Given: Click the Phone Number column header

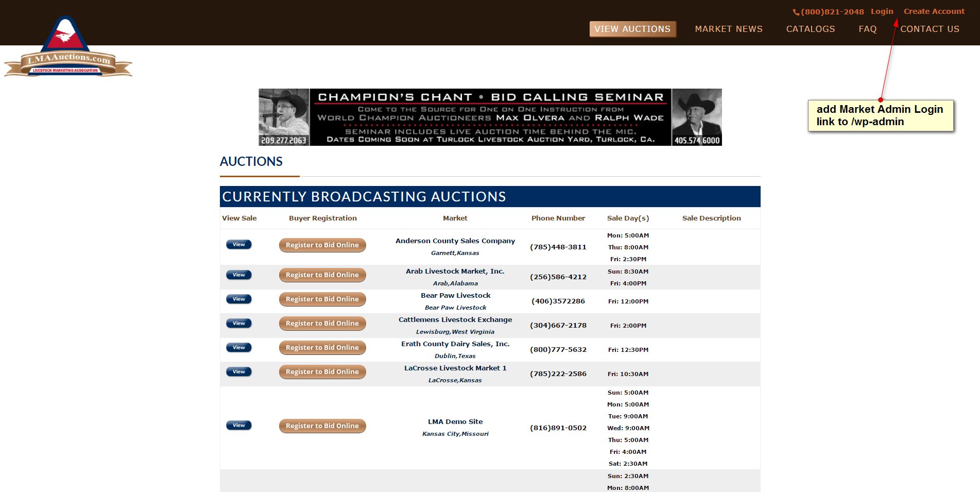Looking at the screenshot, I should pos(558,218).
